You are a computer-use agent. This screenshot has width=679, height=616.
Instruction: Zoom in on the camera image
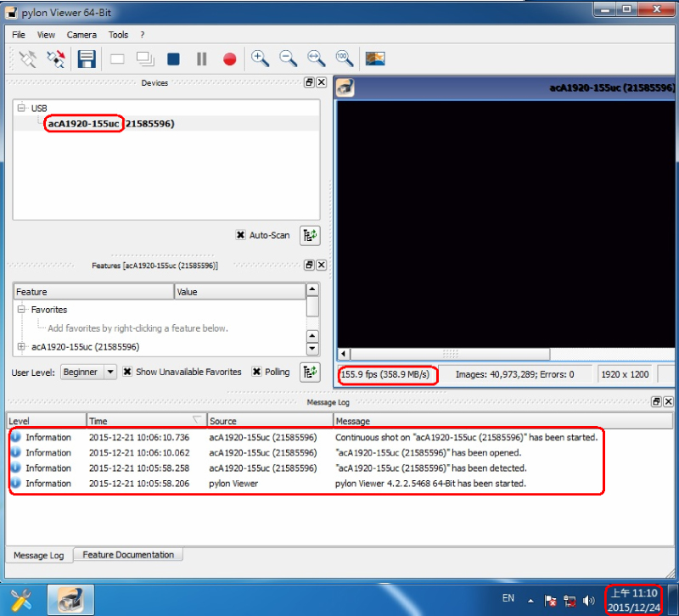(261, 59)
